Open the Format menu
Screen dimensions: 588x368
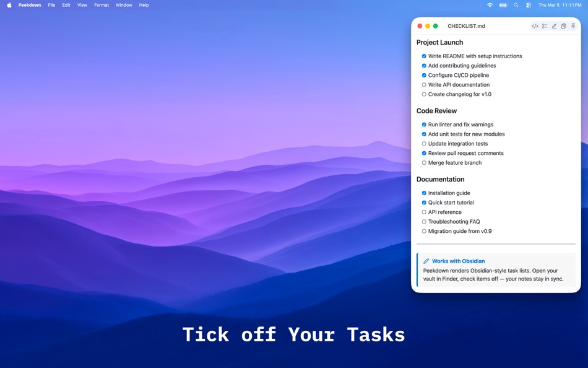coord(102,5)
